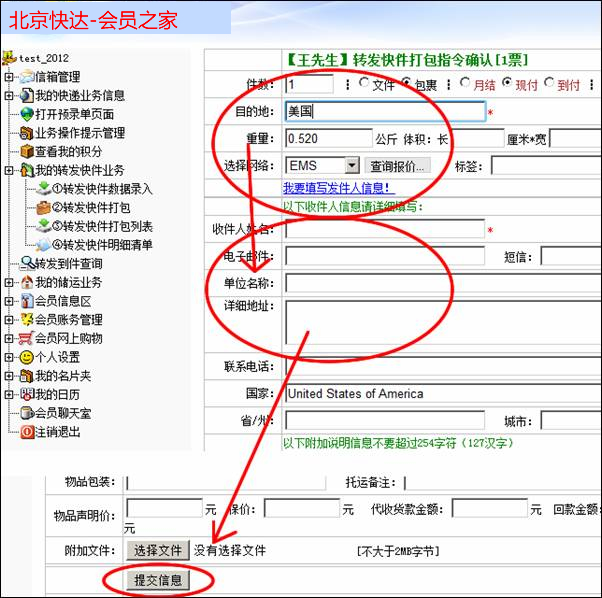The height and width of the screenshot is (598, 602).
Task: Select the 到付 payment radio button
Action: [x=550, y=84]
